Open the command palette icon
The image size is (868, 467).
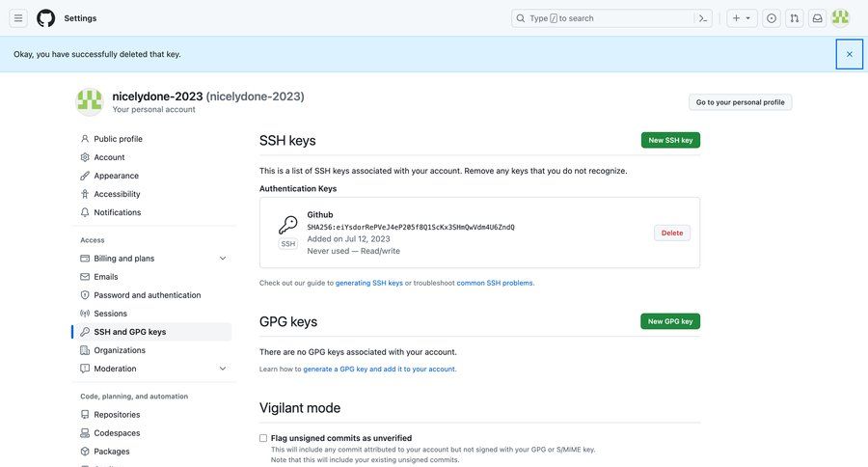(703, 18)
